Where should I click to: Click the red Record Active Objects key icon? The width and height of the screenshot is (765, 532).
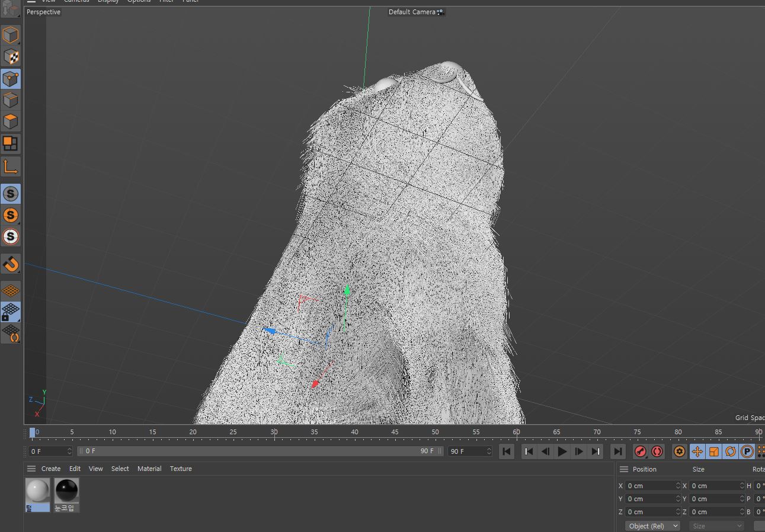point(641,451)
